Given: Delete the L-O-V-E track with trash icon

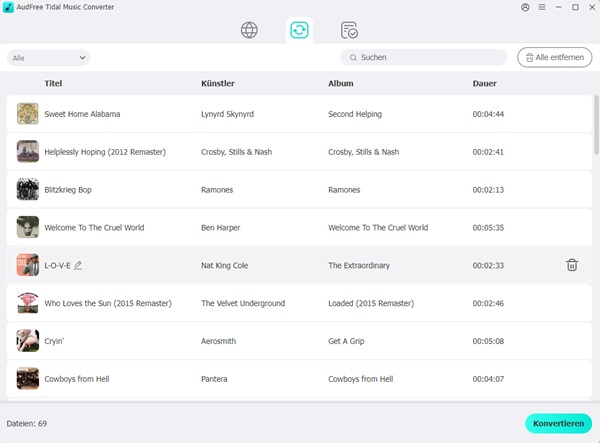Looking at the screenshot, I should pos(572,265).
